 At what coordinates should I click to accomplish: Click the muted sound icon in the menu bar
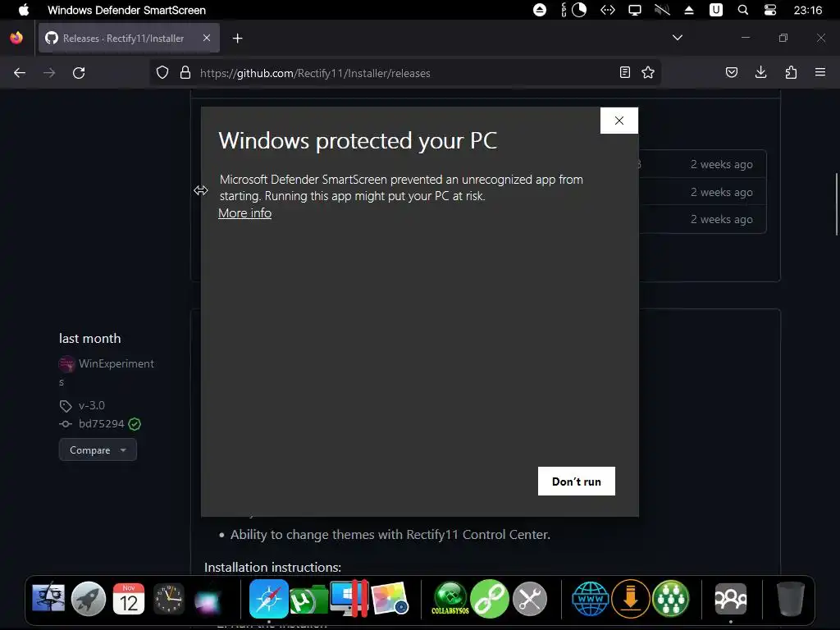coord(662,10)
